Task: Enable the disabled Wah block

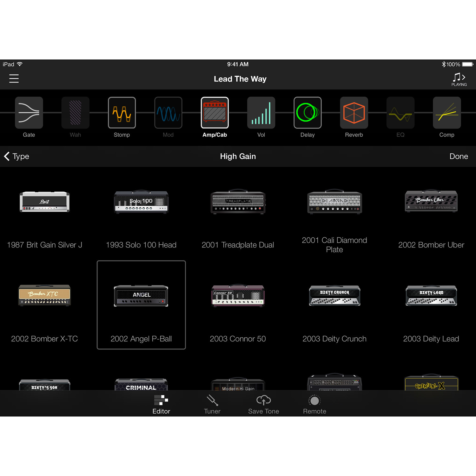Action: click(75, 113)
